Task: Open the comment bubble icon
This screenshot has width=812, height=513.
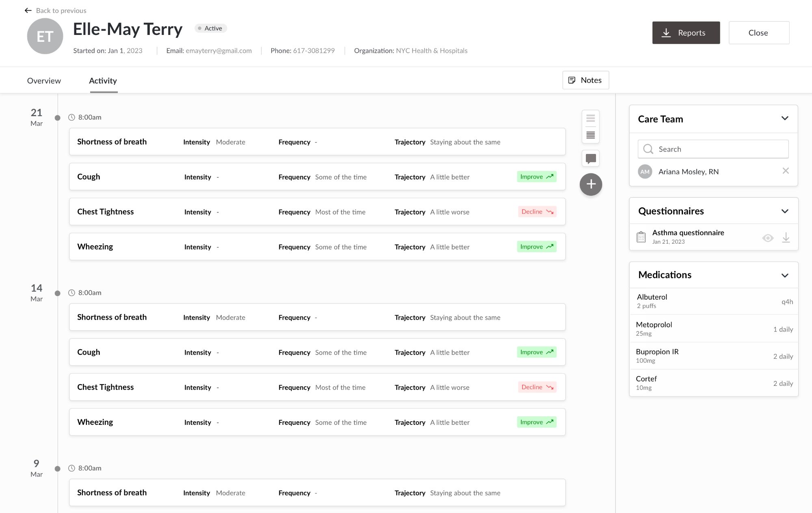Action: (590, 158)
